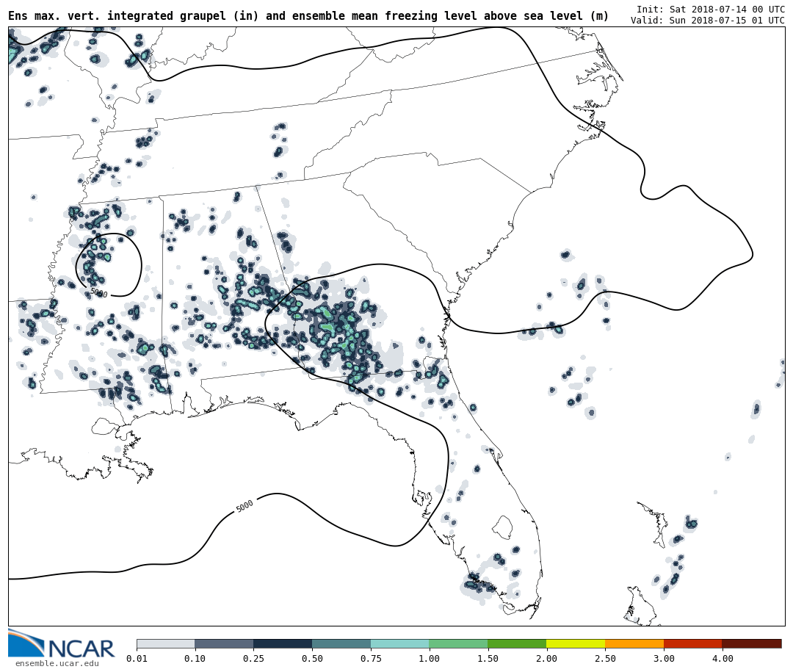Viewport: 793px width, 672px height.
Task: Click the orange 2.50–3.00 colorbar swatch
Action: [x=634, y=643]
